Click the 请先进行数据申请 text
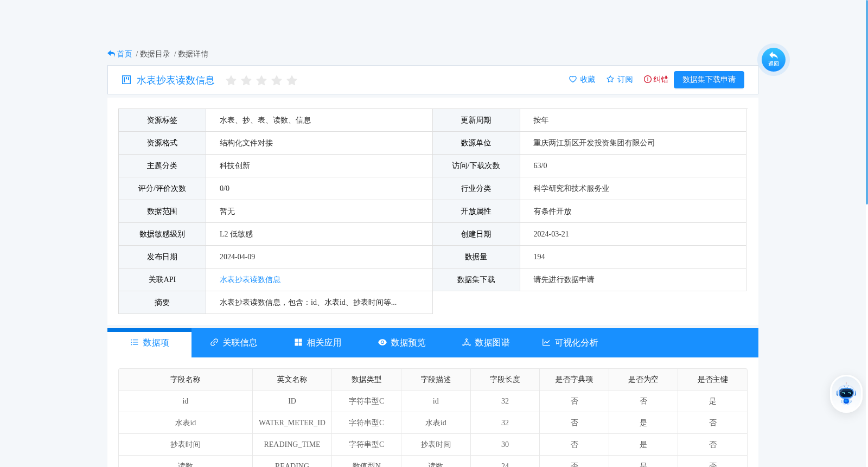868x467 pixels. (x=564, y=280)
